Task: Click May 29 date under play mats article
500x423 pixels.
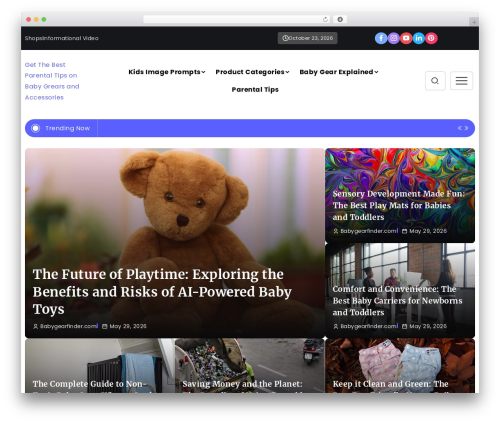Action: click(428, 231)
